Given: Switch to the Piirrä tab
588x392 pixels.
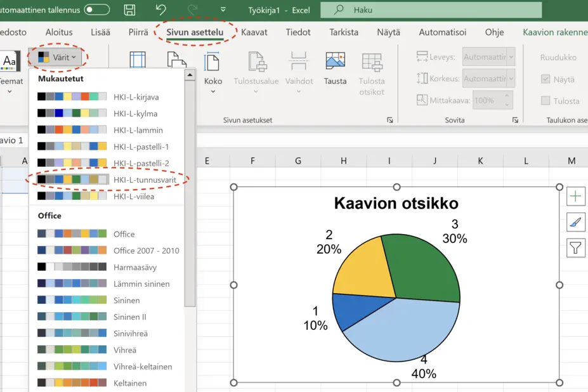Looking at the screenshot, I should click(138, 32).
